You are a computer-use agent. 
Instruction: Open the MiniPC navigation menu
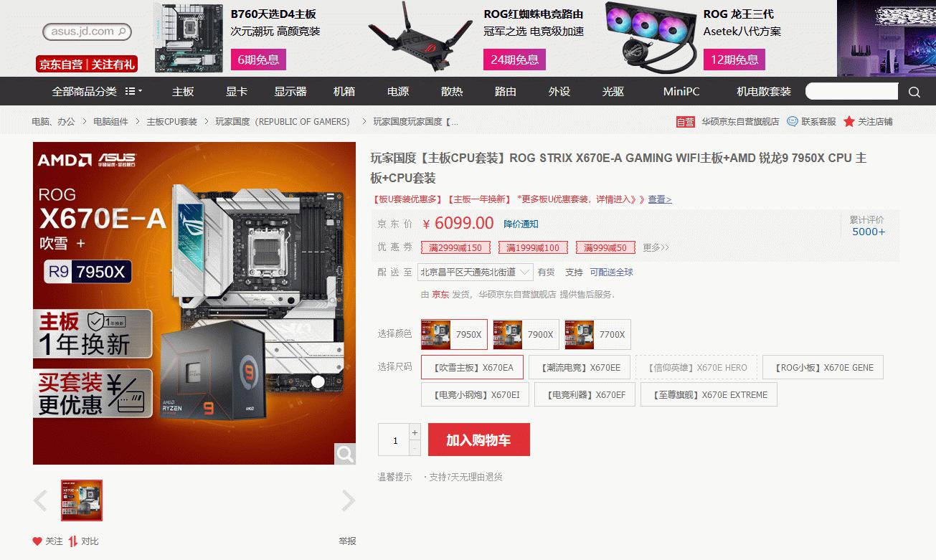pyautogui.click(x=681, y=92)
